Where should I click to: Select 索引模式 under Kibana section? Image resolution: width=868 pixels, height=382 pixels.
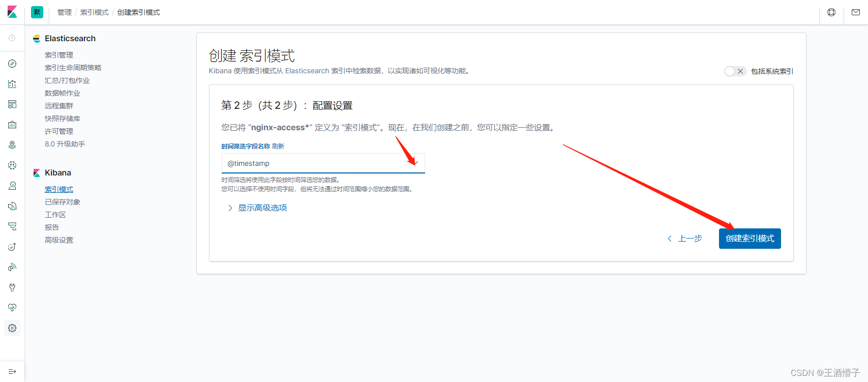[59, 189]
